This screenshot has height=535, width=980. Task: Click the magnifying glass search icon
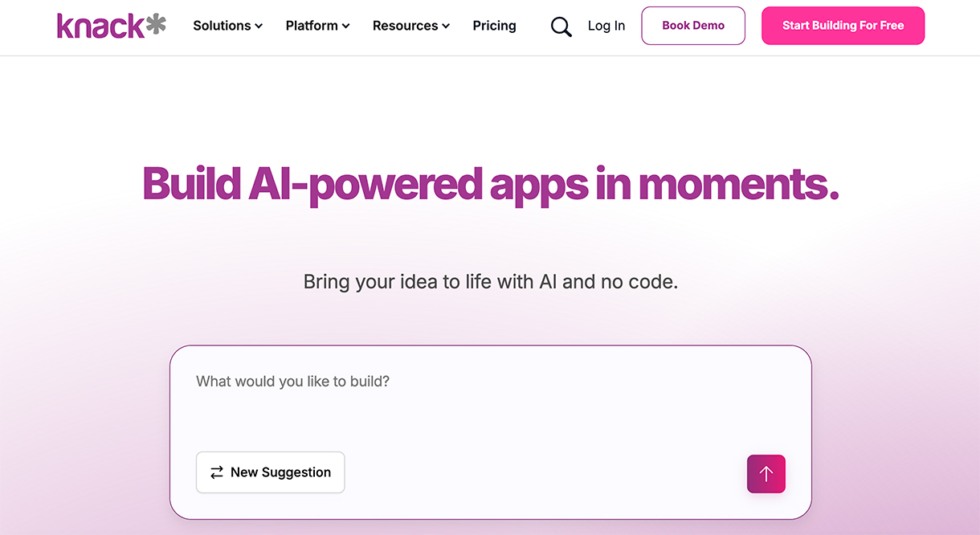point(561,27)
